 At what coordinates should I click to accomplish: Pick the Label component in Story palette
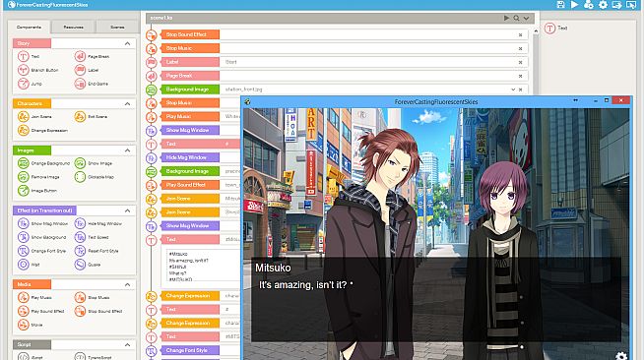(87, 70)
